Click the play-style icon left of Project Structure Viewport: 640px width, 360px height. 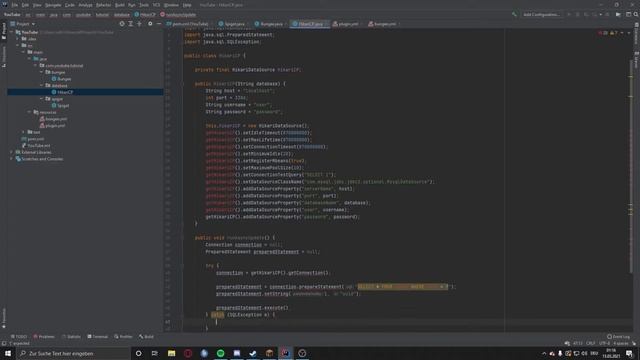(618, 14)
